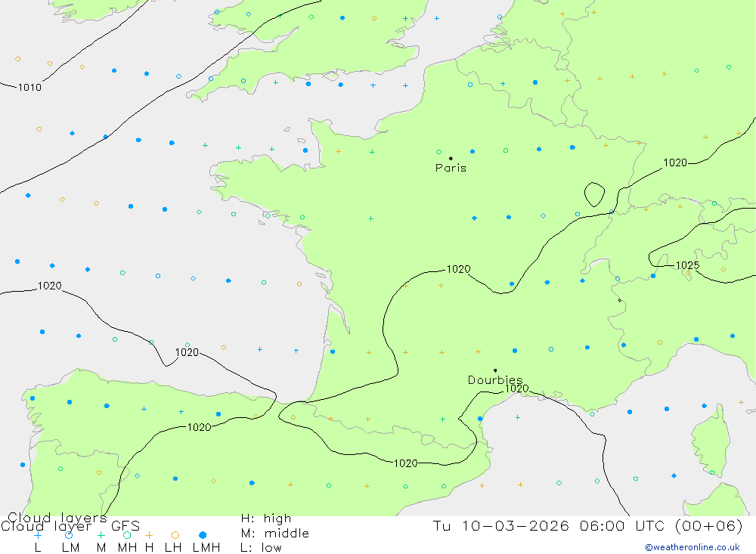This screenshot has width=756, height=554.
Task: Click the LH cloud legend orange circle
Action: coord(175,535)
